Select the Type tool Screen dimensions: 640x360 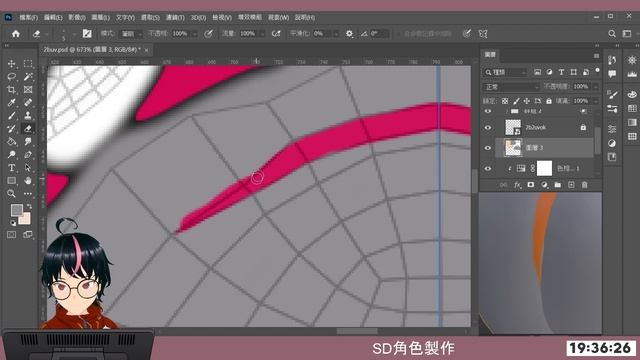coord(11,168)
